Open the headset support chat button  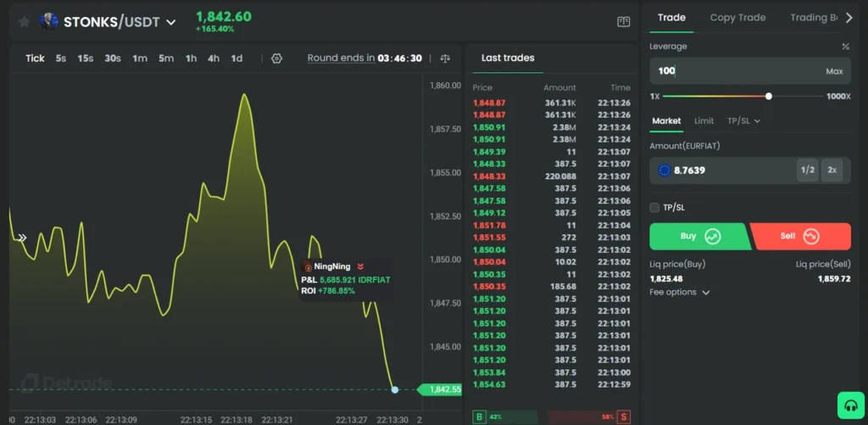click(x=851, y=405)
